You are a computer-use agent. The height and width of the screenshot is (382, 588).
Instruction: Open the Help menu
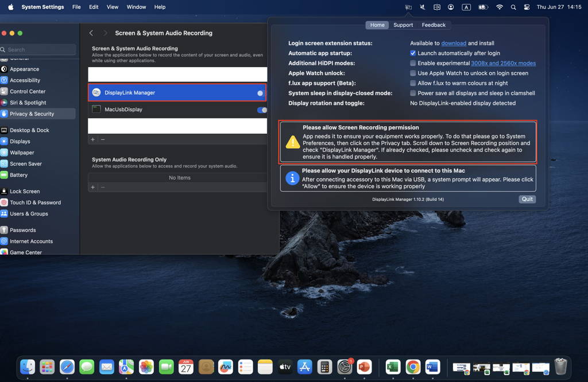point(160,7)
